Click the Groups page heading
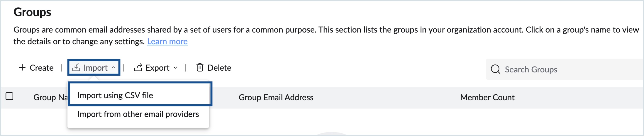 coord(32,12)
